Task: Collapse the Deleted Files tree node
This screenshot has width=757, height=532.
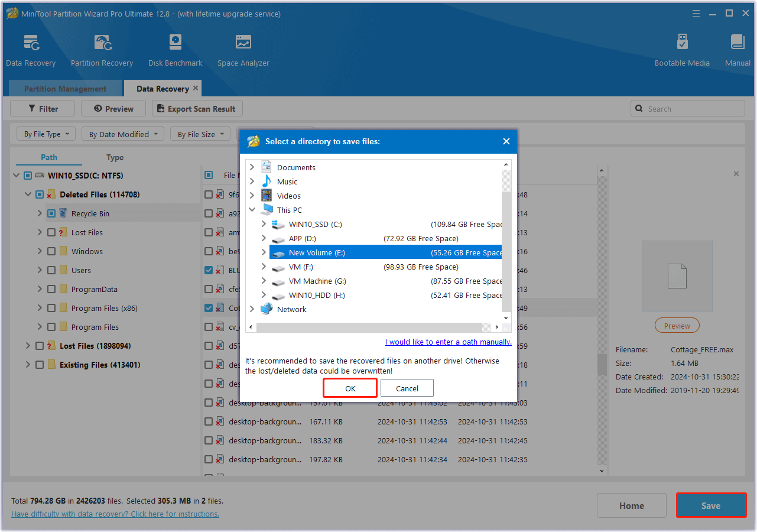Action: tap(28, 194)
